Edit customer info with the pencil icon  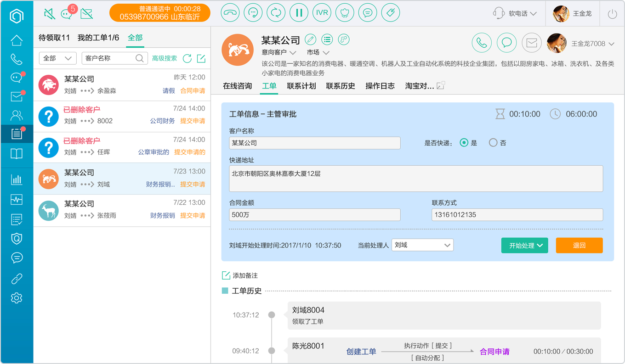[x=311, y=39]
